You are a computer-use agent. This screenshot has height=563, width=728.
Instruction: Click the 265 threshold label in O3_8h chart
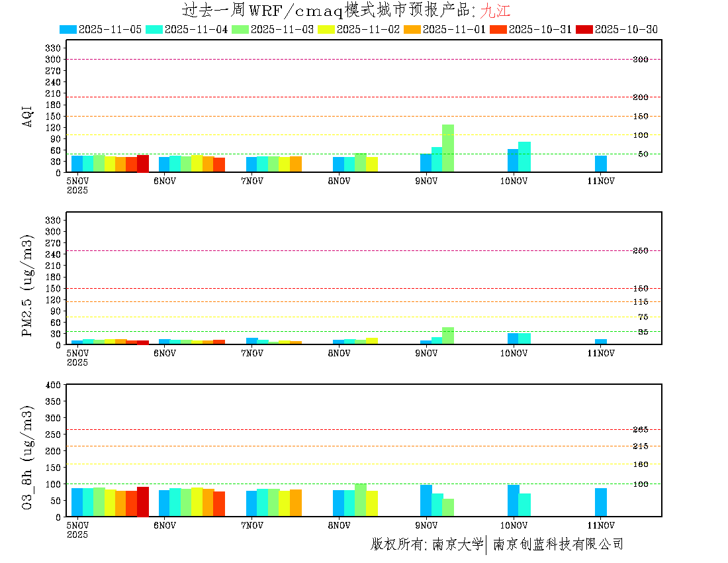640,430
